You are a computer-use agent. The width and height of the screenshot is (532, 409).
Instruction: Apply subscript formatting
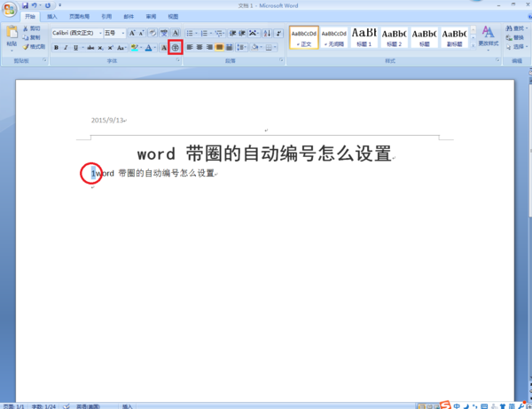pos(100,48)
